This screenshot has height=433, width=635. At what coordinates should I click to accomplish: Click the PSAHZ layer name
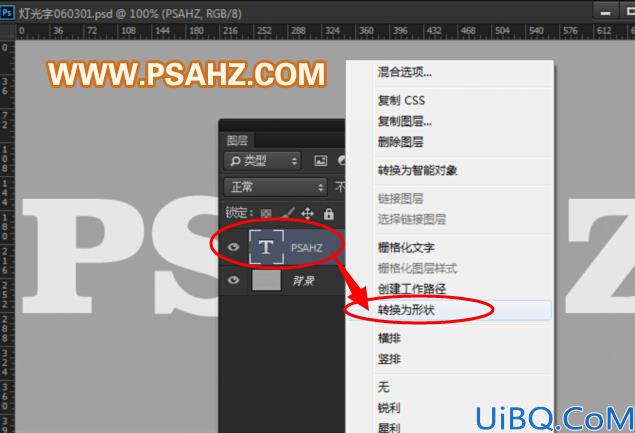tap(307, 247)
